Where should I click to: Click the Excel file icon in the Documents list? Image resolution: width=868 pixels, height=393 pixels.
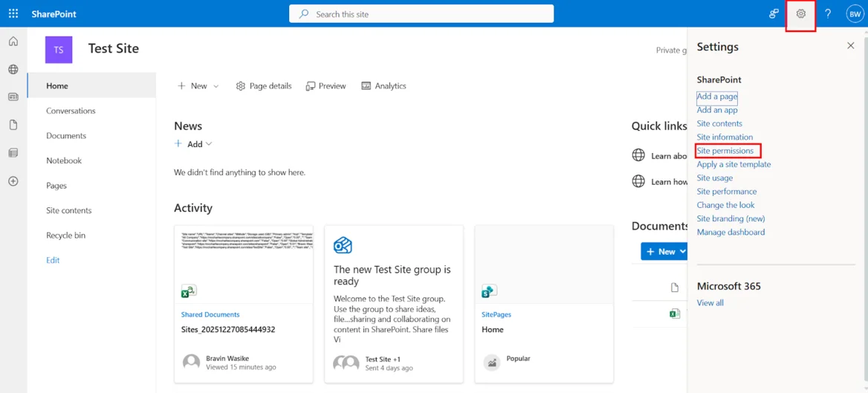coord(674,314)
